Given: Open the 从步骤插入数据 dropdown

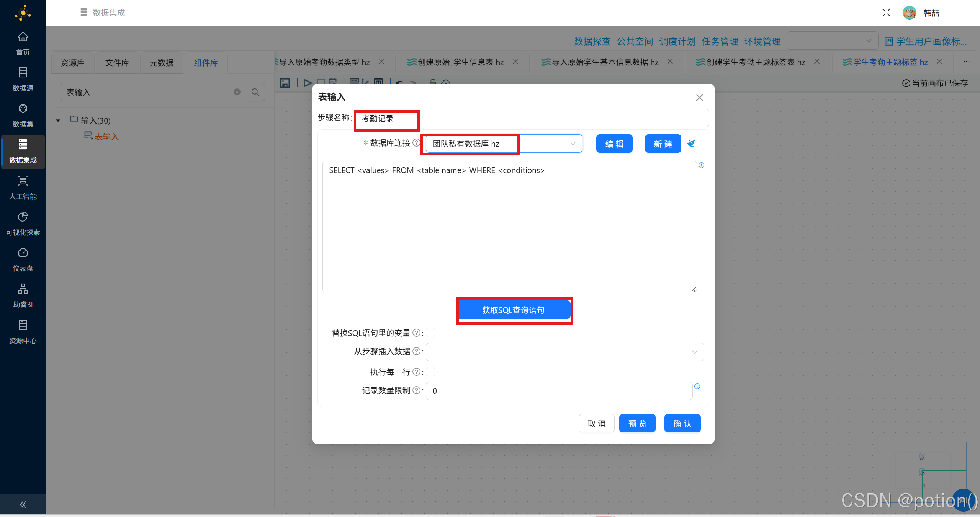Looking at the screenshot, I should click(565, 352).
